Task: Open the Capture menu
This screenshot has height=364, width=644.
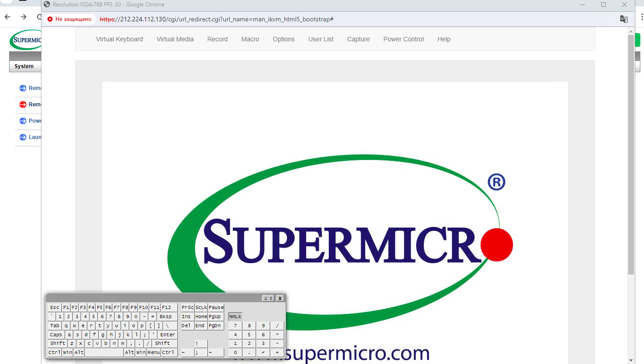Action: 358,39
